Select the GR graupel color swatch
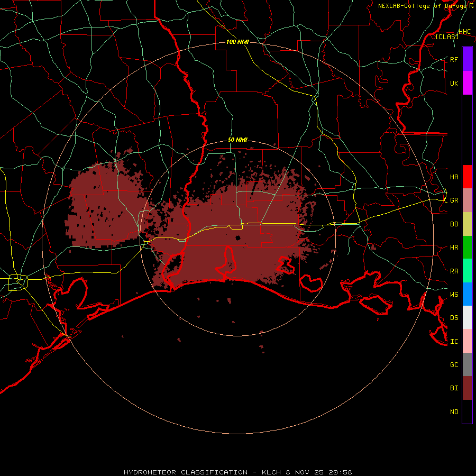Image resolution: width=476 pixels, height=476 pixels. pyautogui.click(x=467, y=200)
